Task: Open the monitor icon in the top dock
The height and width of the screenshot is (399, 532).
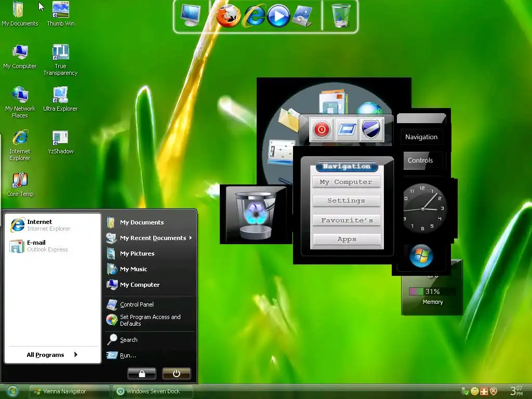Action: coord(190,15)
